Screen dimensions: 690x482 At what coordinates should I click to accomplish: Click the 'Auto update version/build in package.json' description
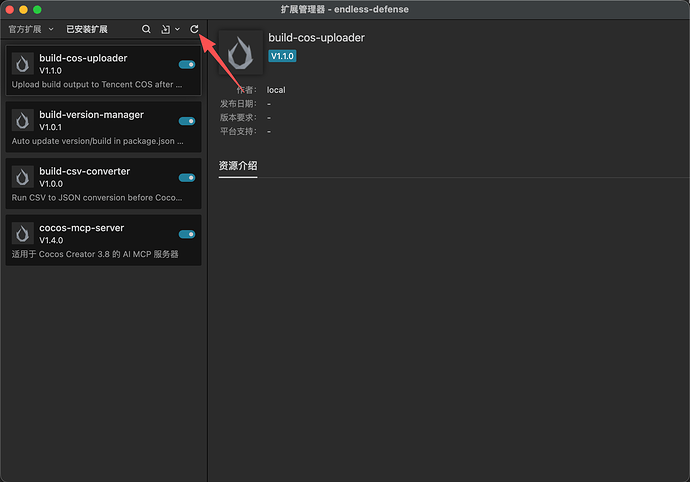pos(98,141)
